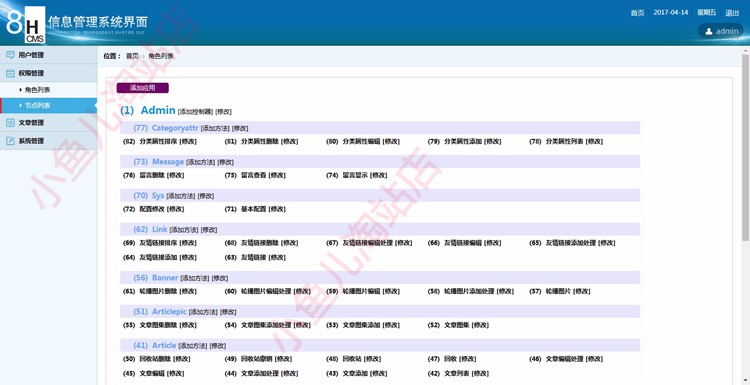Edit node 回收站撤销 (49)

(283, 359)
